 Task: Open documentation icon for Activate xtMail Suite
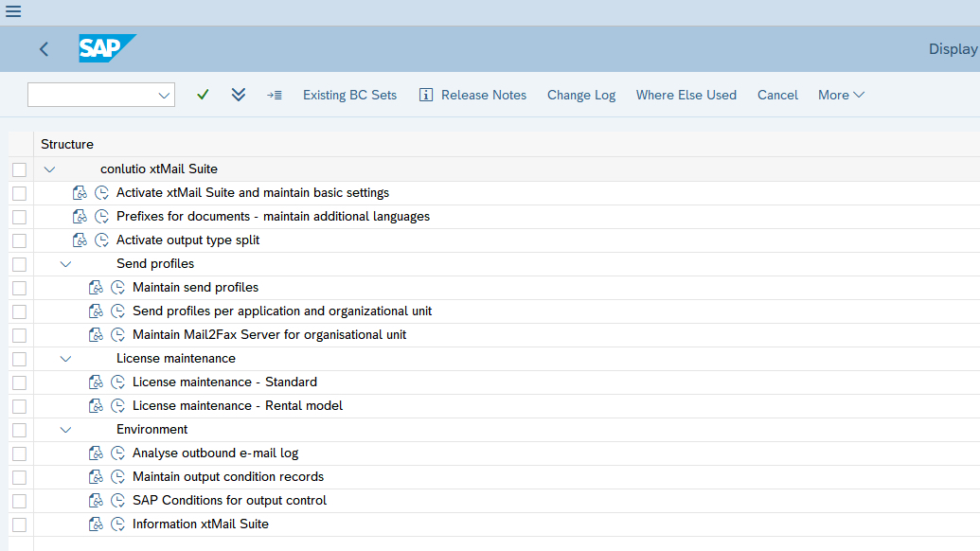(x=80, y=192)
